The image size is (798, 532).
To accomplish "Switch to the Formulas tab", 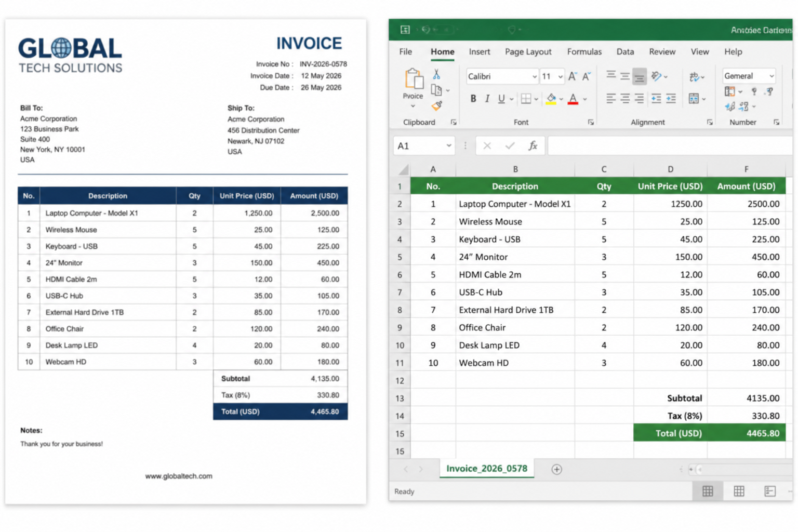I will click(x=584, y=52).
